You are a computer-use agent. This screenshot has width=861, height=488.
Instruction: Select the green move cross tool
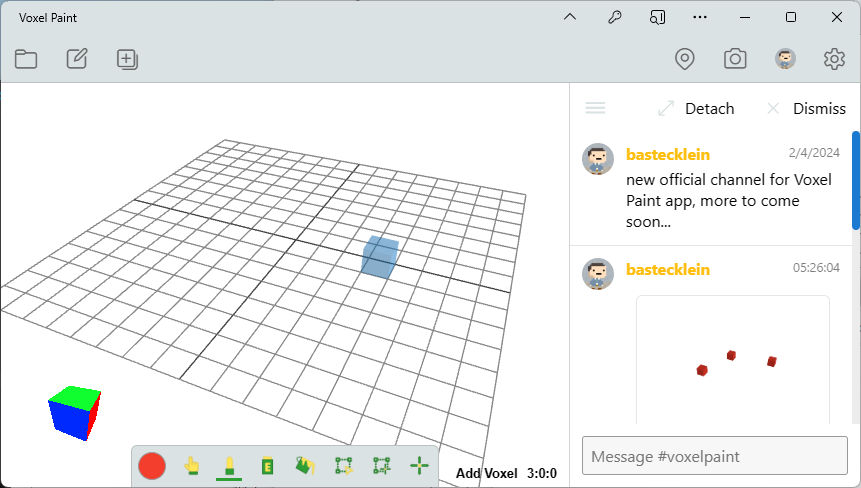(420, 465)
